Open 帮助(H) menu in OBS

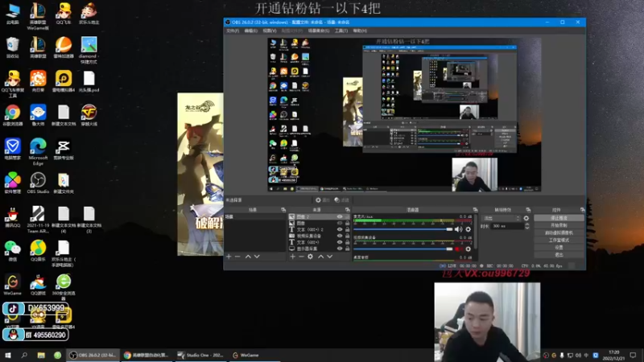click(x=360, y=31)
